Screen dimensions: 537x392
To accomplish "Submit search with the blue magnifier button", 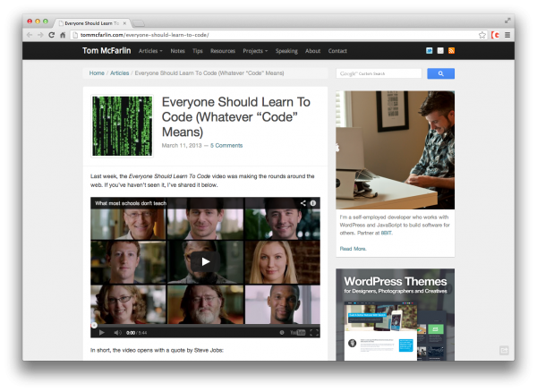I will pyautogui.click(x=440, y=73).
